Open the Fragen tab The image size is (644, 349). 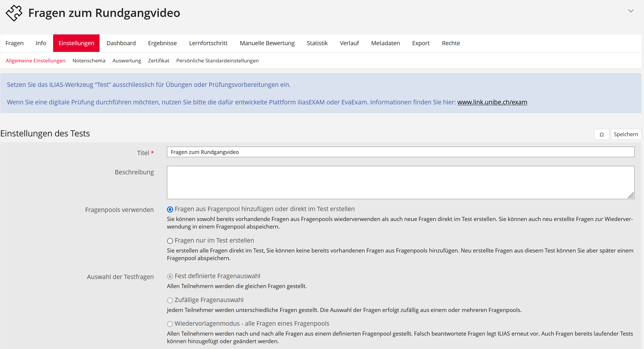tap(15, 43)
